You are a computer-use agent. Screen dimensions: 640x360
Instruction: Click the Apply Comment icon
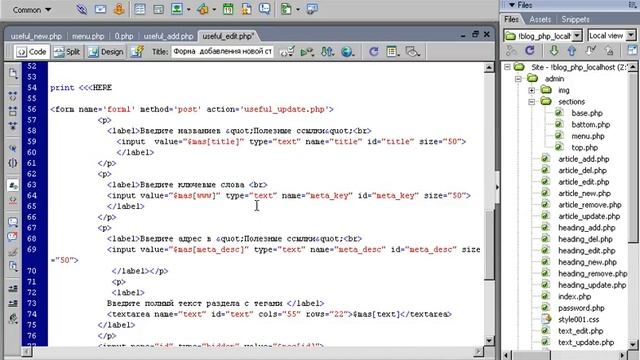tap(13, 222)
